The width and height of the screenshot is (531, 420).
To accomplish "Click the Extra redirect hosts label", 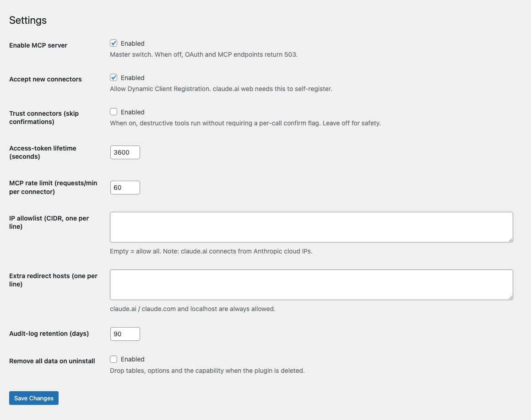I will pyautogui.click(x=53, y=280).
